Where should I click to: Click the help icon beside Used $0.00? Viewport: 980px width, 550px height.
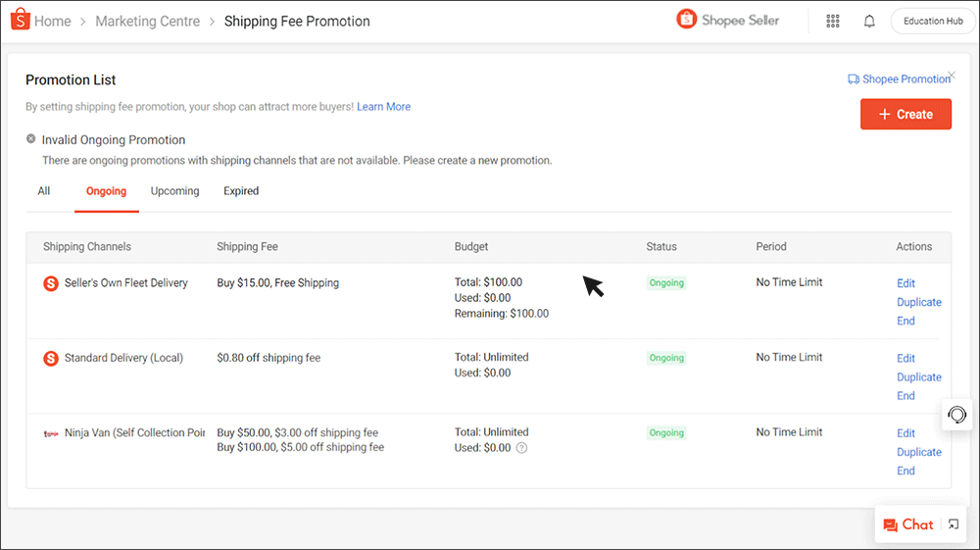[x=521, y=448]
